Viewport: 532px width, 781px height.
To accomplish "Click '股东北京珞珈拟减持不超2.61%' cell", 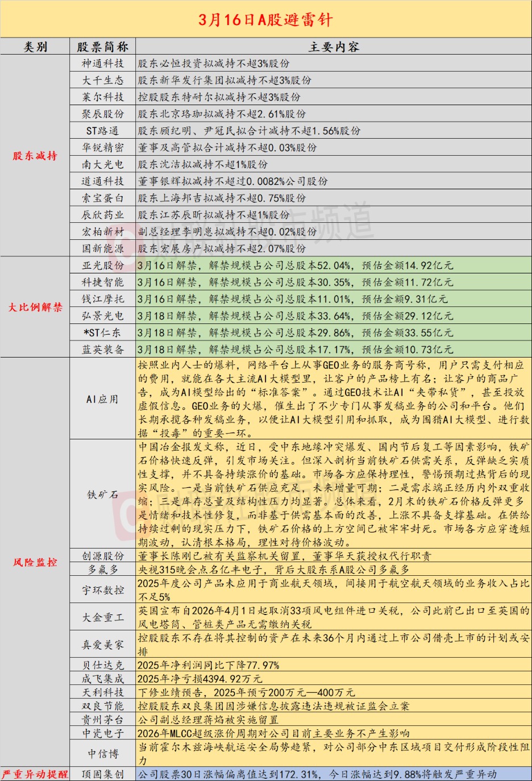I will coord(334,114).
